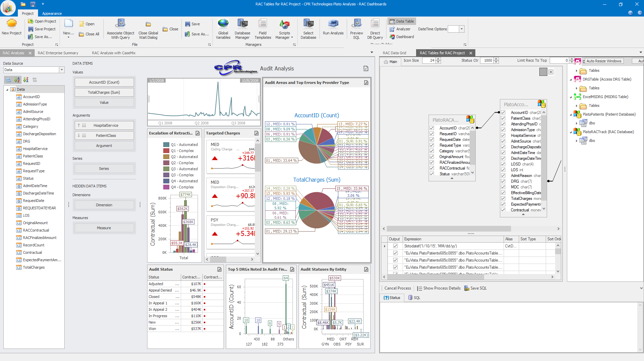Open the dashboard tabs list dropdown arrow
Viewport: 644px width, 361px height.
click(372, 53)
